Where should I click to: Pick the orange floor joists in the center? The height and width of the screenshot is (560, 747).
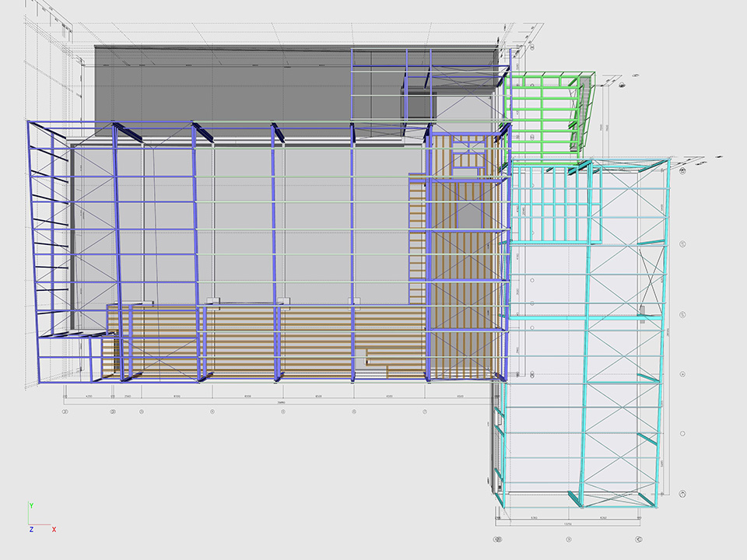(x=311, y=334)
